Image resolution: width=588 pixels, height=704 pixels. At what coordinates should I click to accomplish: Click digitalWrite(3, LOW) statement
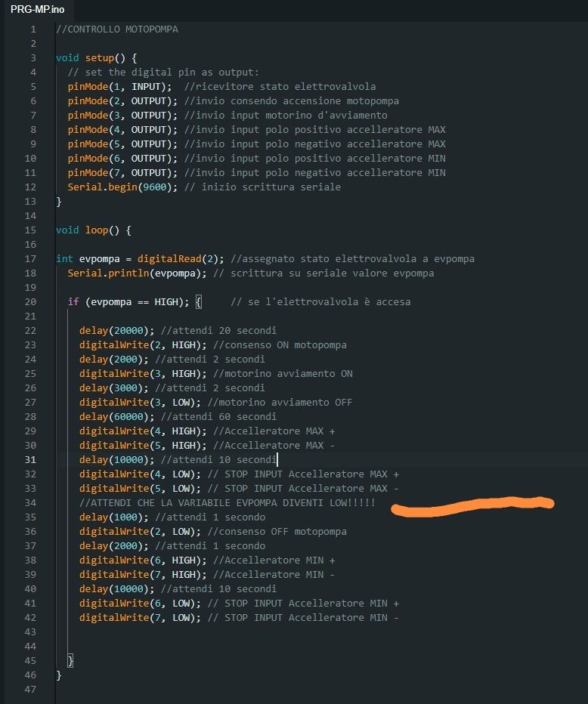(140, 403)
